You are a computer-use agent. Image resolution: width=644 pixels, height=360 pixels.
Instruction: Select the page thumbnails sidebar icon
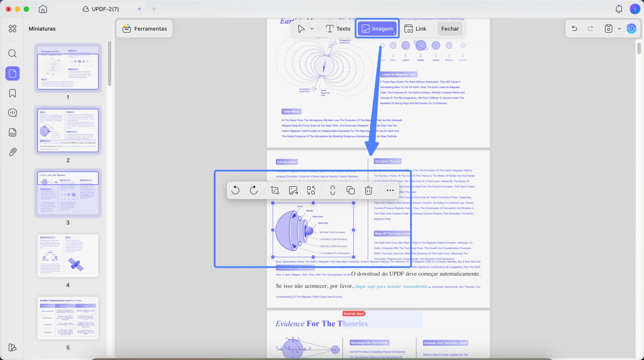12,73
